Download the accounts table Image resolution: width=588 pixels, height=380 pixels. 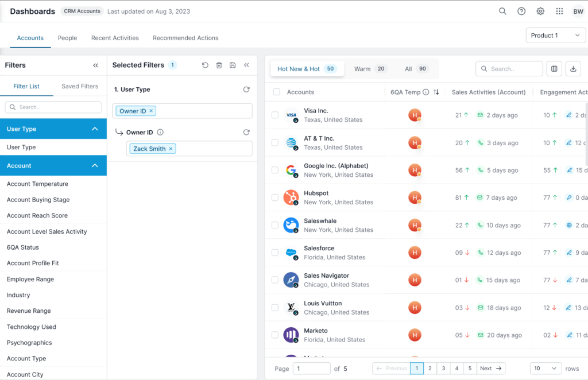click(573, 69)
